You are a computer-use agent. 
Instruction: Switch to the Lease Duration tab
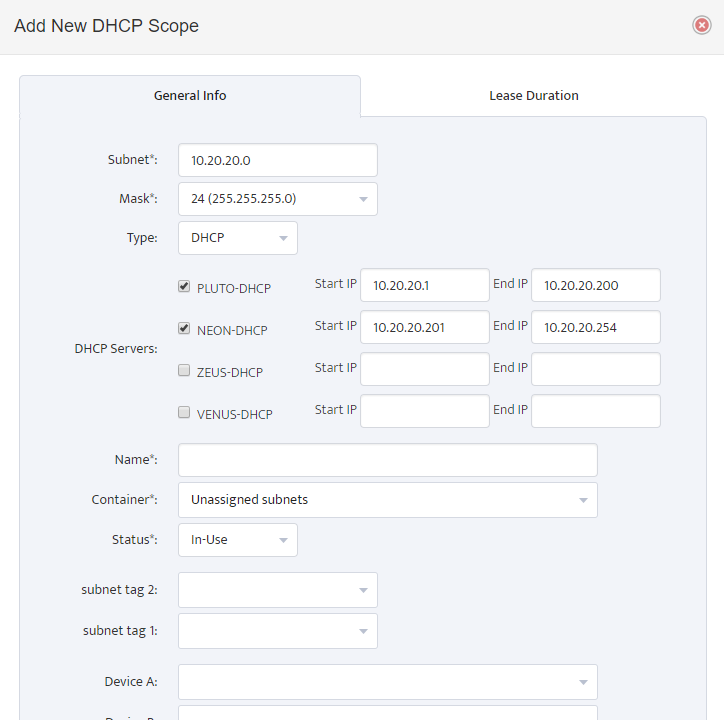tap(534, 96)
